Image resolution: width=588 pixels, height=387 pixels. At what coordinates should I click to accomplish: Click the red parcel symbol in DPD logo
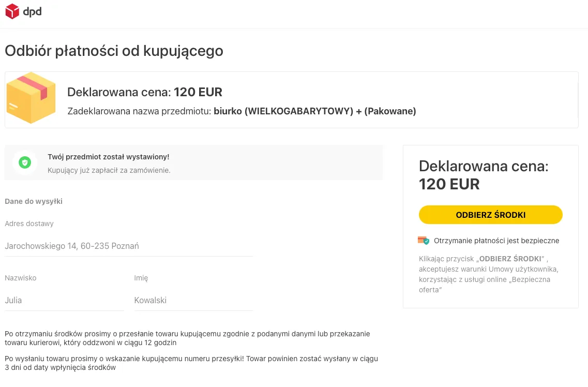pos(11,10)
